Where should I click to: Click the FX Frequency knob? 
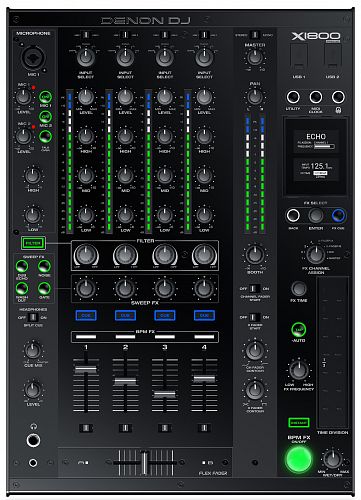299,370
